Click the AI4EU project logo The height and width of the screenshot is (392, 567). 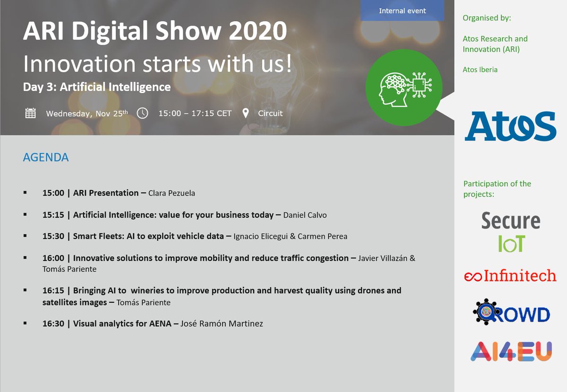(x=511, y=351)
